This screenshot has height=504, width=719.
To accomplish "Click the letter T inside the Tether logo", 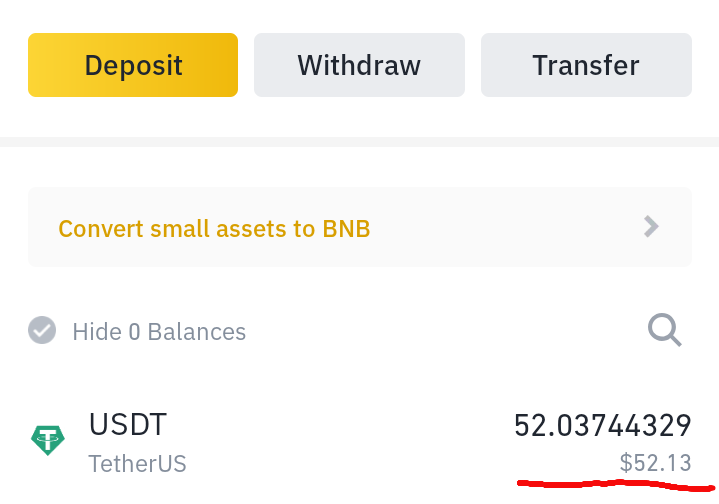I will click(48, 439).
